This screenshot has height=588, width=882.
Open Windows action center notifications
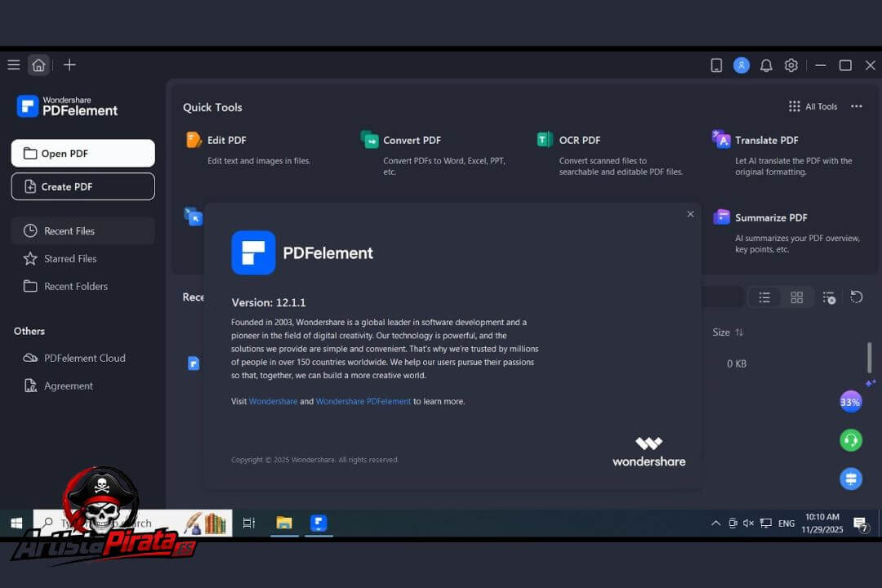pyautogui.click(x=862, y=523)
